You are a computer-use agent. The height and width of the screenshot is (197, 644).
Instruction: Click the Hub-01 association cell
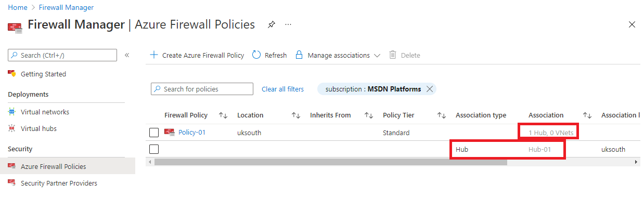click(539, 149)
